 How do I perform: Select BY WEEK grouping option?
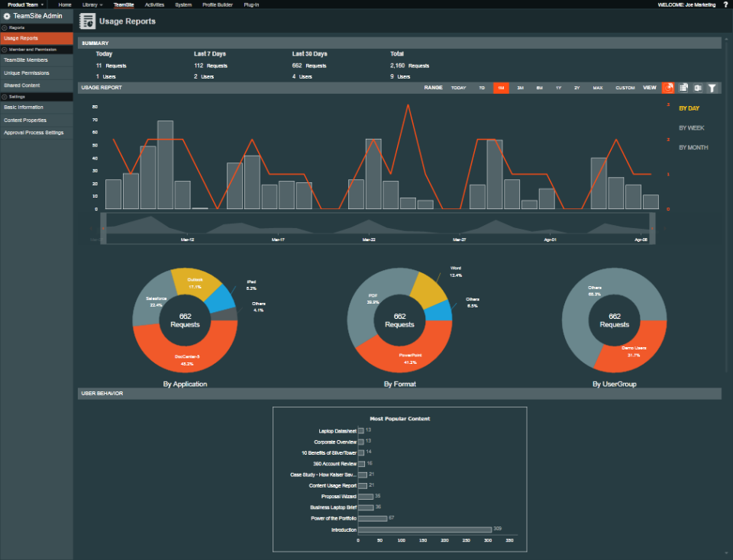pos(692,128)
